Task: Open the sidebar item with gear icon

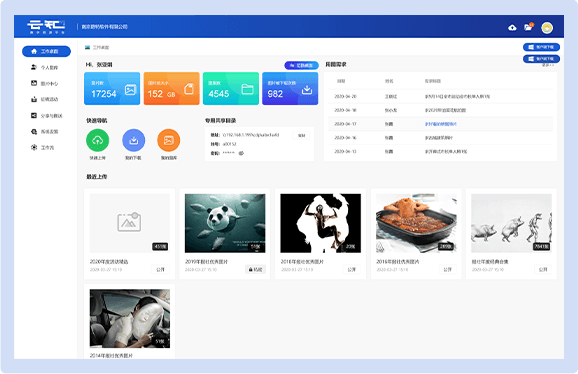Action: click(43, 147)
